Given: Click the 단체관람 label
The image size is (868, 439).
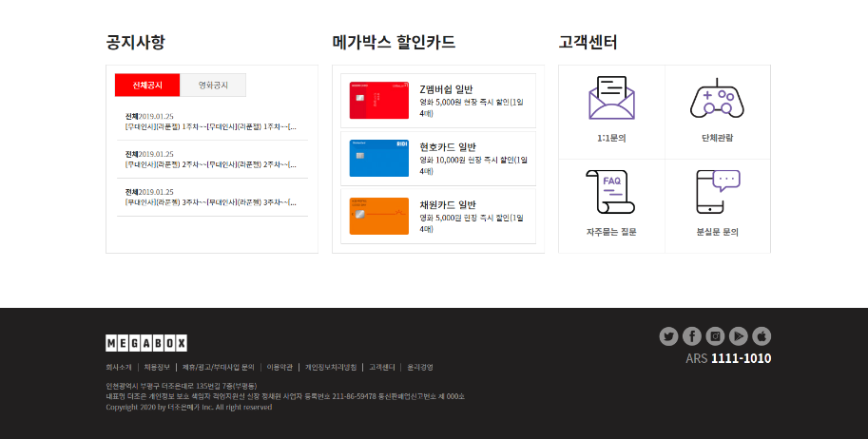Looking at the screenshot, I should point(718,138).
